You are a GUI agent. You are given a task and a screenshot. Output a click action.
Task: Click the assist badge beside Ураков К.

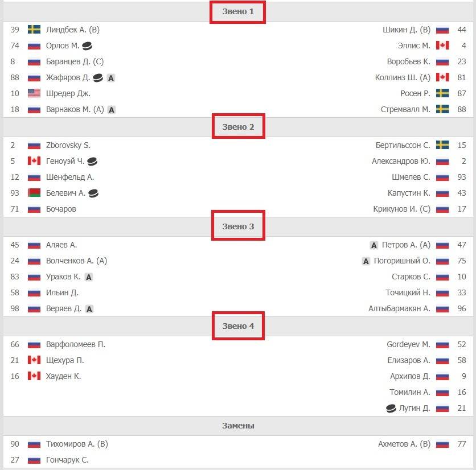tap(89, 277)
